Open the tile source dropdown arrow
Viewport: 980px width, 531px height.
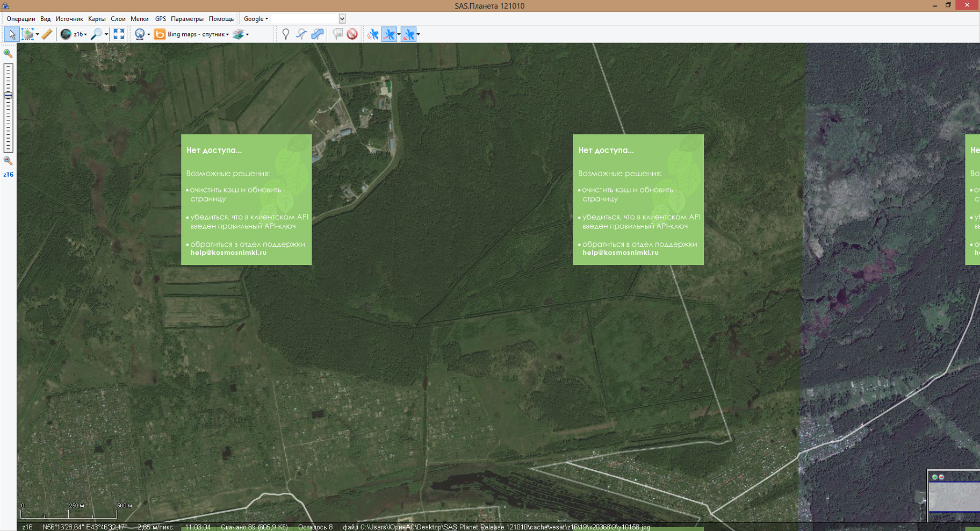point(149,34)
